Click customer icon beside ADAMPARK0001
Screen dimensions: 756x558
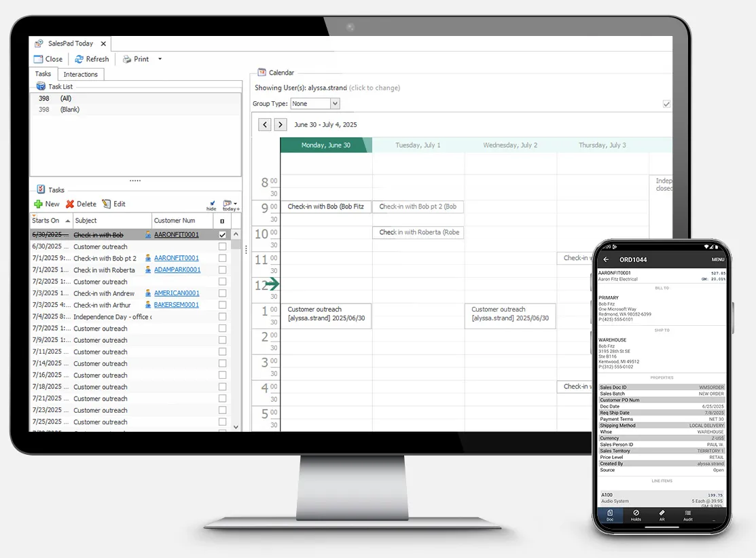[x=148, y=270]
